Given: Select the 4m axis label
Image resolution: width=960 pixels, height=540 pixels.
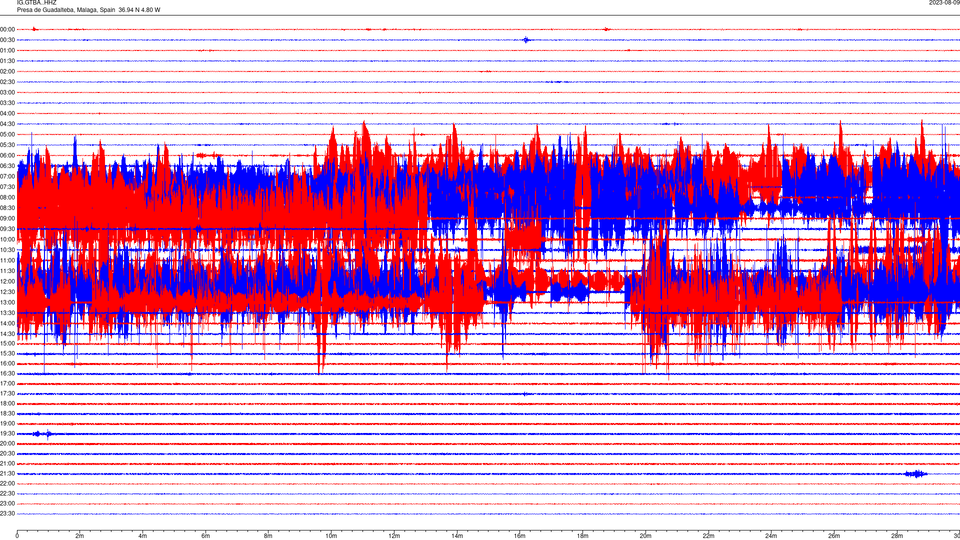Looking at the screenshot, I should [143, 536].
